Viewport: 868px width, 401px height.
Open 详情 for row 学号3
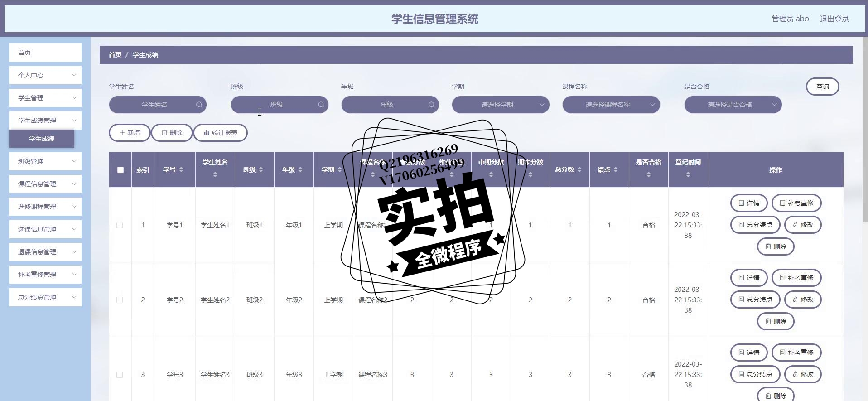[x=749, y=353]
